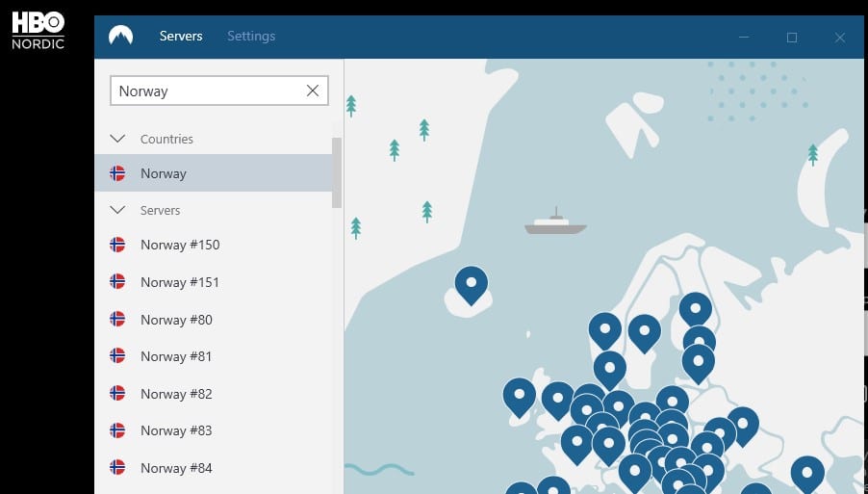Clear the Norway search text
Viewport: 868px width, 494px height.
point(313,91)
